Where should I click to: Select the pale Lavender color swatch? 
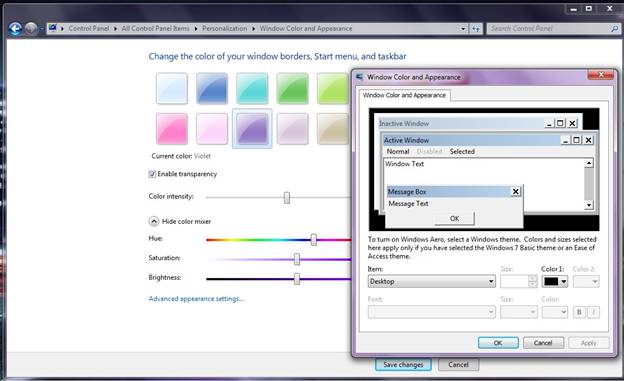[292, 129]
